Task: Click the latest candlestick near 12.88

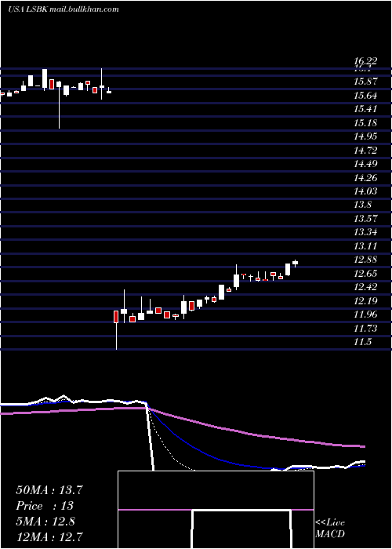Action: (295, 263)
